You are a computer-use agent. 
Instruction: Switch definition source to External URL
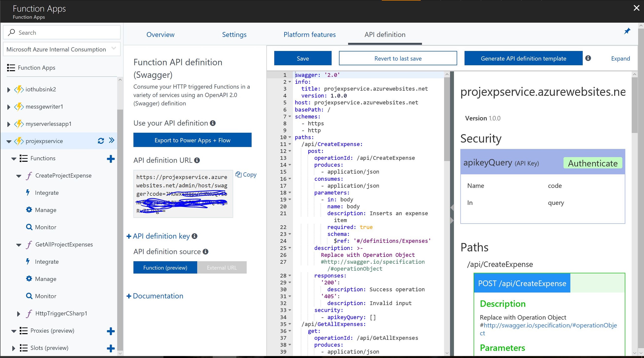pos(221,267)
